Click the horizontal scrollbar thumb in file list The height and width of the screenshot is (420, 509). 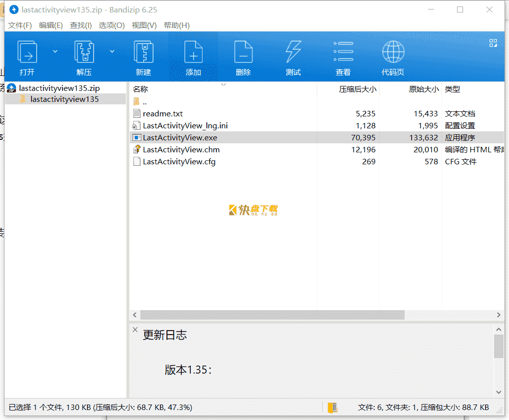272,315
